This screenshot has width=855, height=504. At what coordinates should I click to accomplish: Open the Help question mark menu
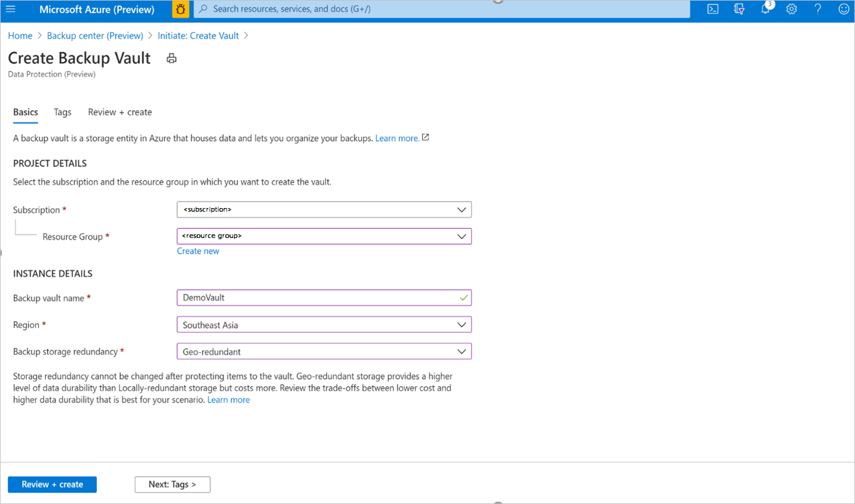coord(817,9)
